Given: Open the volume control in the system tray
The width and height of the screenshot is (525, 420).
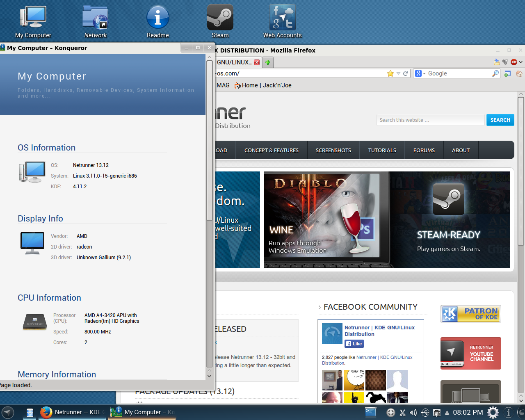Looking at the screenshot, I should click(413, 413).
